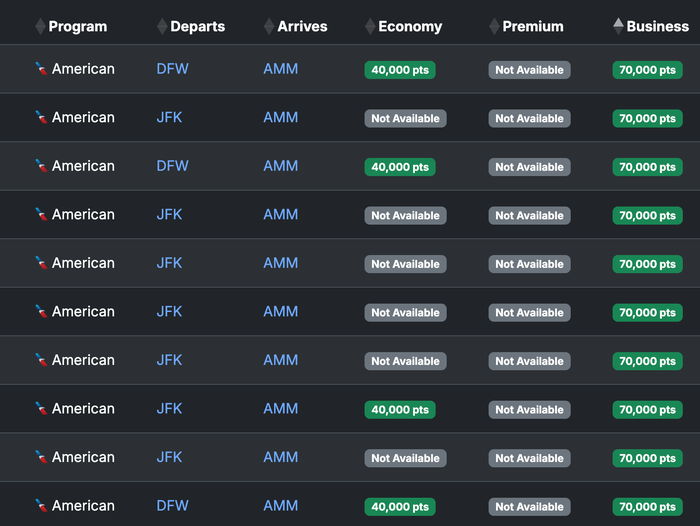Viewport: 700px width, 526px height.
Task: Click the Program column header label
Action: [x=78, y=26]
